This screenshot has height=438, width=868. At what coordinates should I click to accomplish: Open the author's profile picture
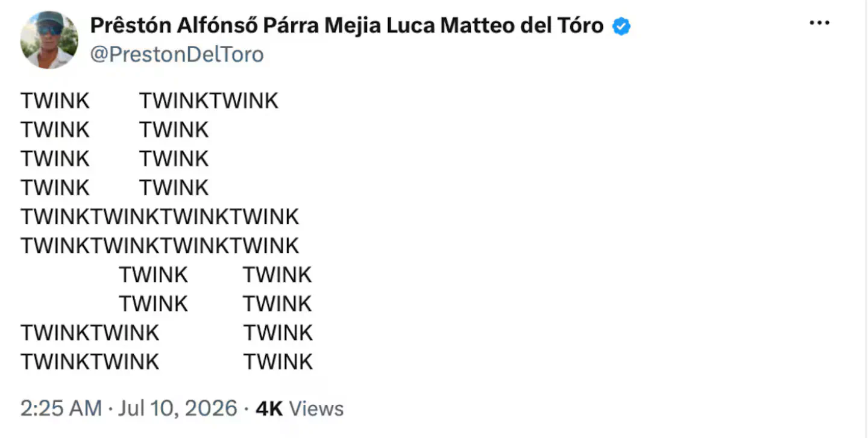click(49, 40)
